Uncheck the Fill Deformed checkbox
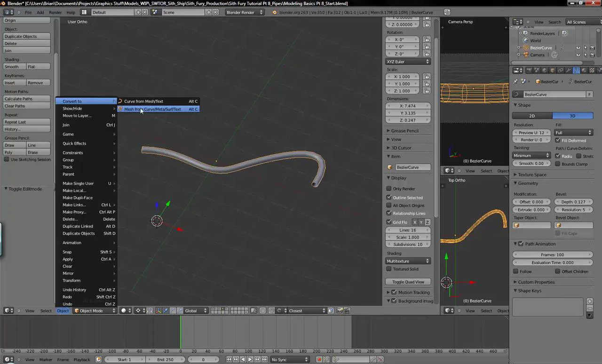Screen dimensions: 602x364 pyautogui.click(x=558, y=140)
